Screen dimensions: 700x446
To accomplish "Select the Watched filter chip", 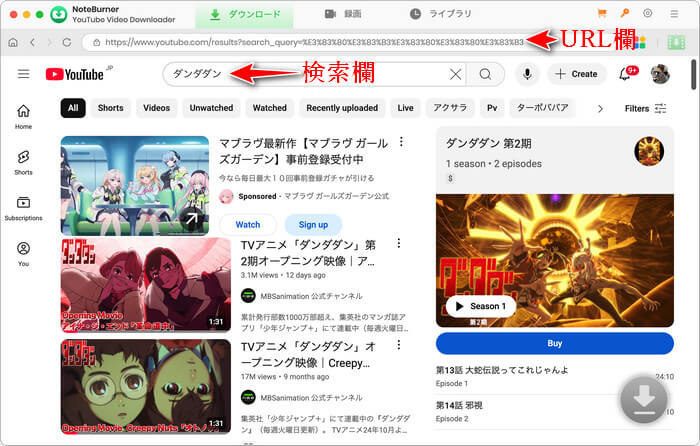I will (x=270, y=108).
